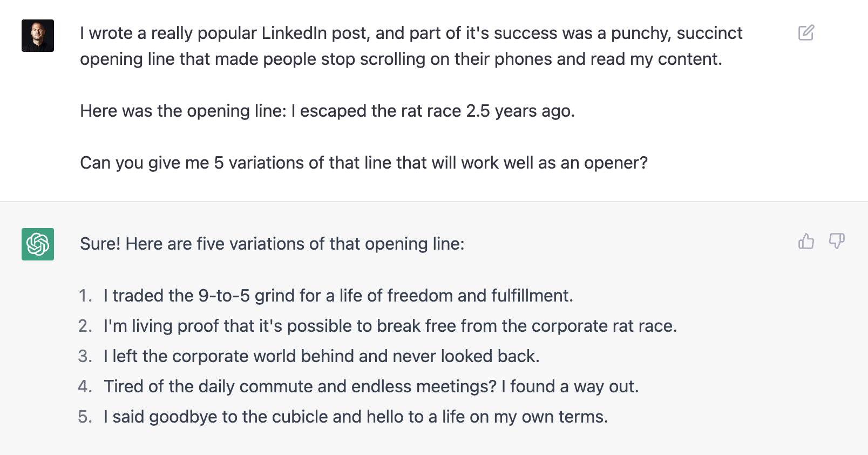
Task: Click "Sure! Here are five variations" intro text
Action: tap(272, 244)
